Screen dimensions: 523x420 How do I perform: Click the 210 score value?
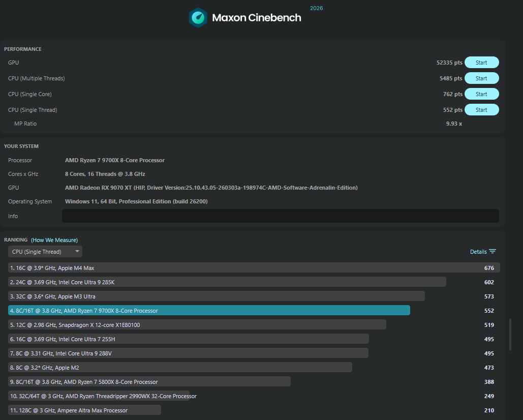[x=489, y=410]
